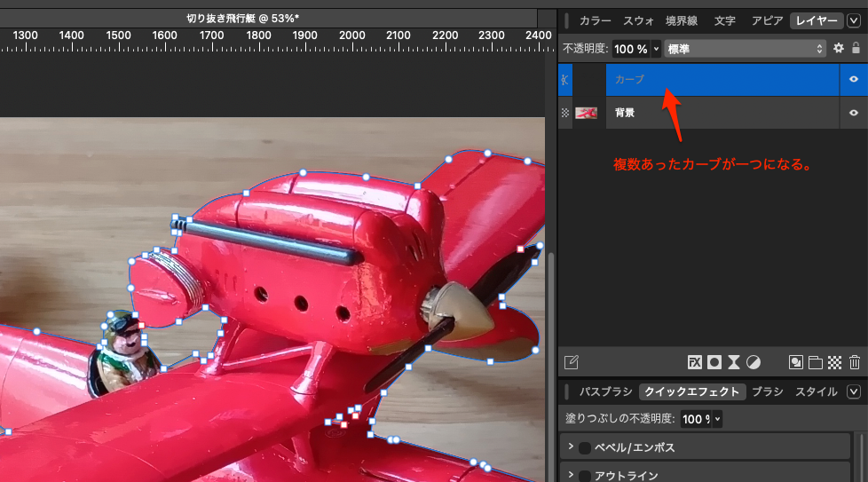Click the curve type icon on the カーブ layer
868x482 pixels.
(x=564, y=80)
